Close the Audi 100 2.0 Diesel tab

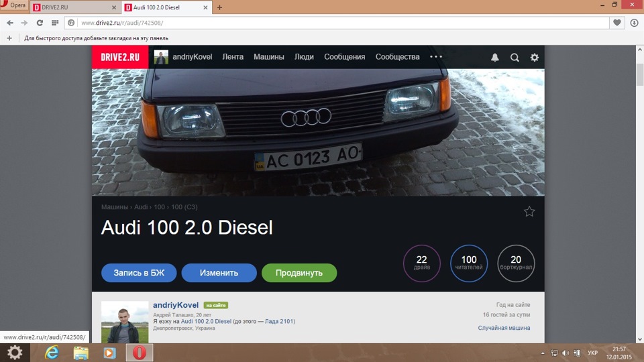[205, 7]
